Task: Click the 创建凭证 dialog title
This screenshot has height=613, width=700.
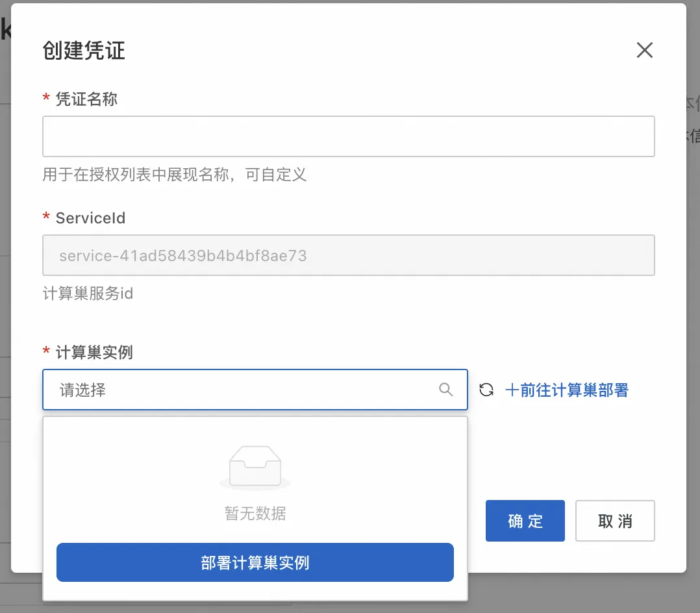Action: 84,51
